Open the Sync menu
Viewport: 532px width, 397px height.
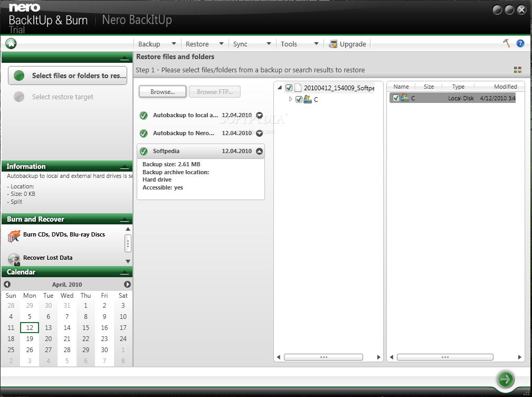[240, 44]
